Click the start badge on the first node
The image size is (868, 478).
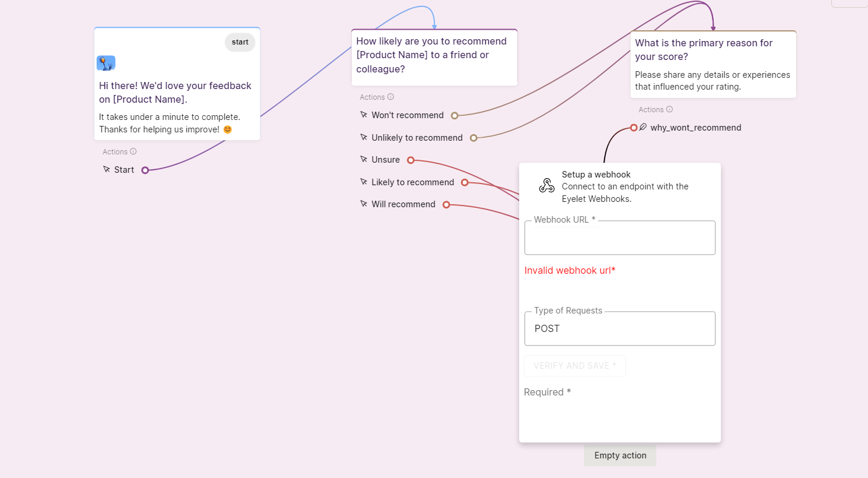point(240,42)
